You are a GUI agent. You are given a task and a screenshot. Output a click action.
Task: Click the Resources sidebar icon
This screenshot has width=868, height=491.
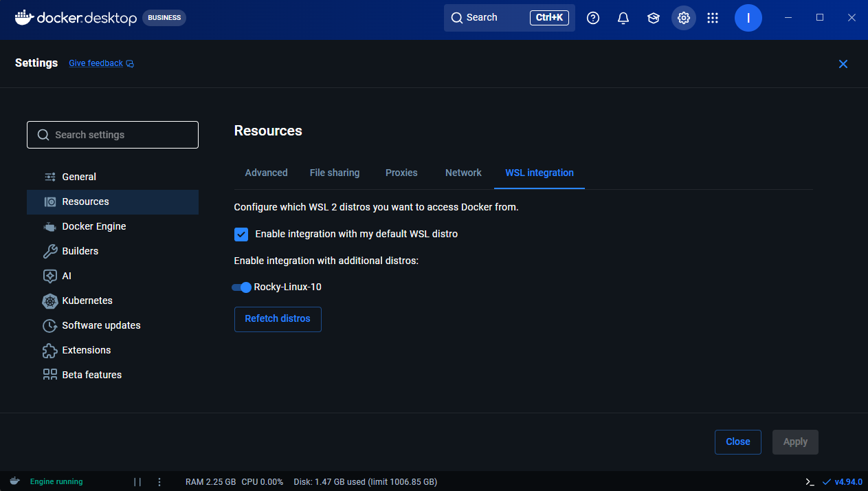(50, 201)
